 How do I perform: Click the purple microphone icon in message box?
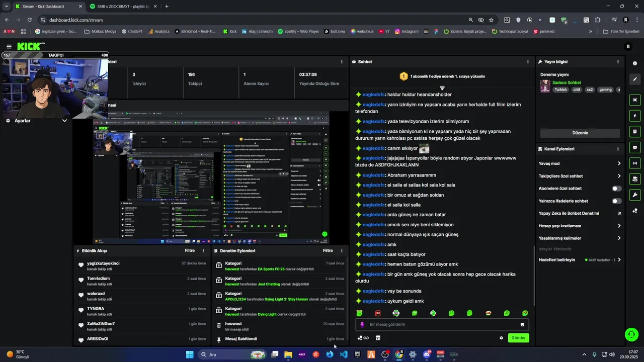(362, 324)
